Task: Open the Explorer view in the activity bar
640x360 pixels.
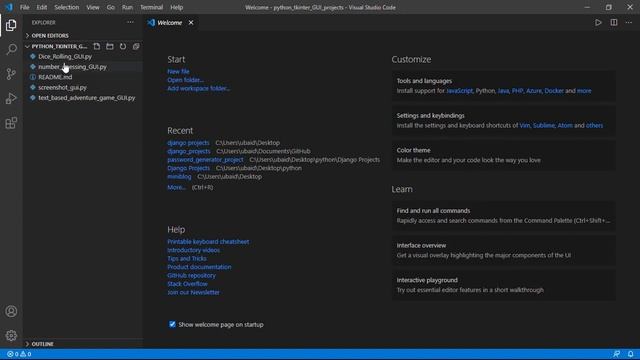Action: [11, 25]
